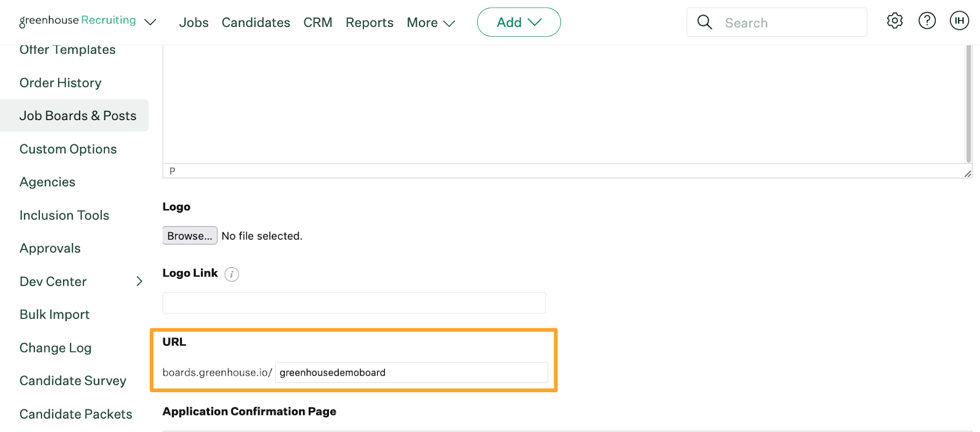This screenshot has width=980, height=432.
Task: Navigate to the CRM section
Action: (318, 23)
